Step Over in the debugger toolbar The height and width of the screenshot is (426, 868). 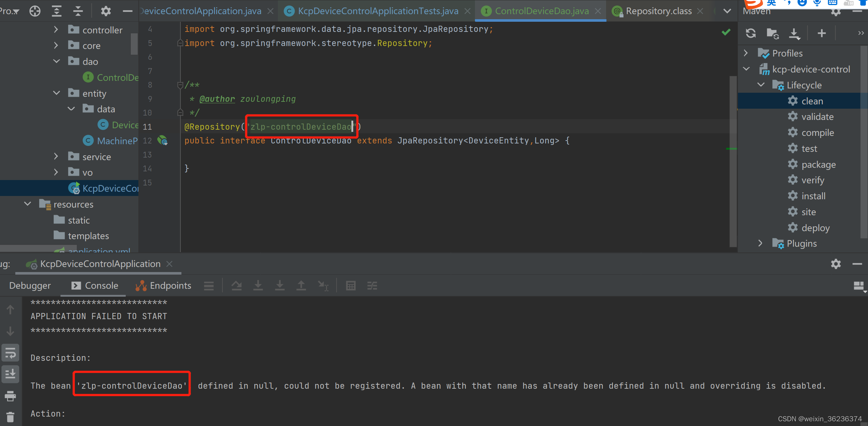[x=237, y=285]
